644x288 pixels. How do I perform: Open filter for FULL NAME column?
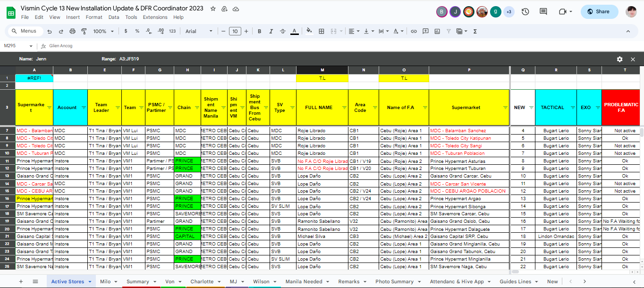pyautogui.click(x=344, y=108)
